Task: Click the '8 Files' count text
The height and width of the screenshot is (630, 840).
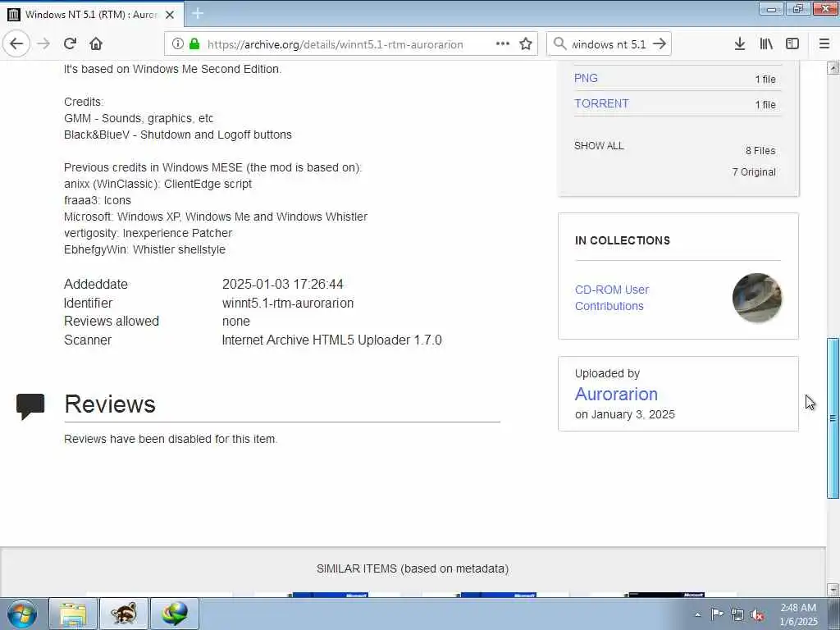Action: click(760, 151)
